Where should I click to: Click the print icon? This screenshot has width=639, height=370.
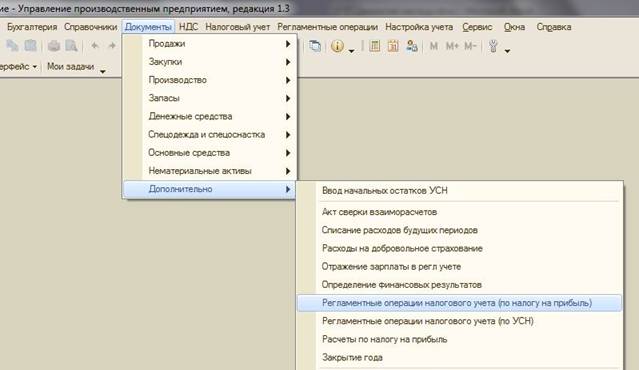pyautogui.click(x=53, y=46)
